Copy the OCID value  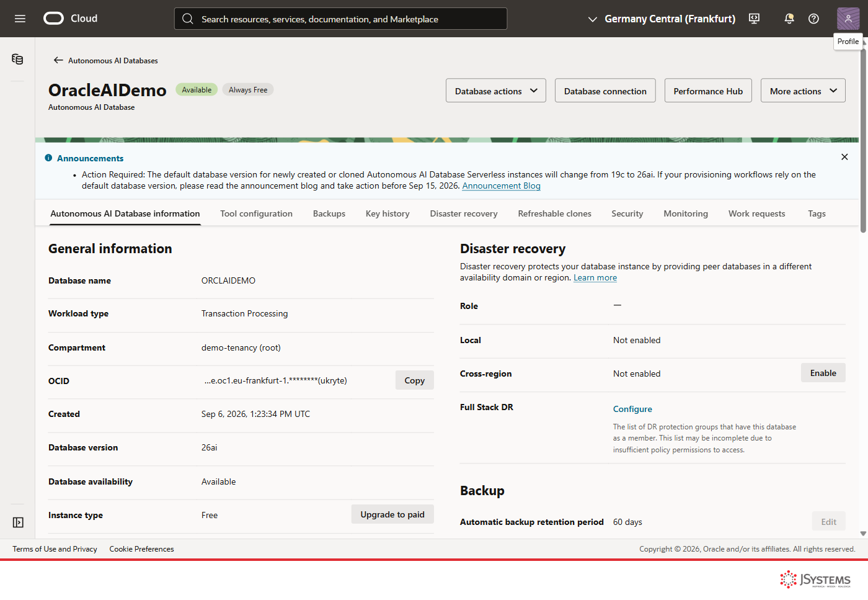pyautogui.click(x=415, y=380)
